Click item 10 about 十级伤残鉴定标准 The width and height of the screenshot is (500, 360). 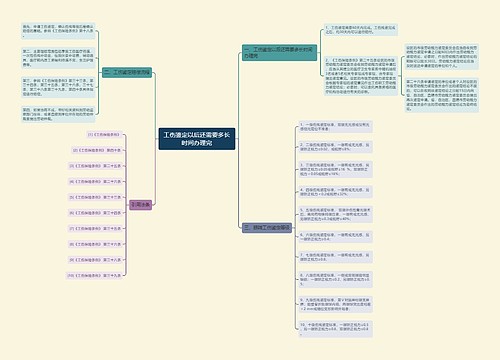click(x=335, y=329)
